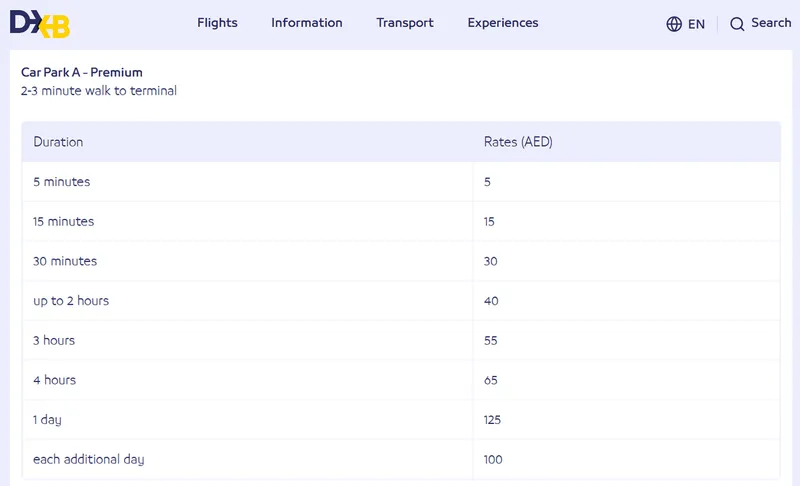The height and width of the screenshot is (486, 800).
Task: Click the 15 minutes duration cell
Action: pyautogui.click(x=247, y=221)
